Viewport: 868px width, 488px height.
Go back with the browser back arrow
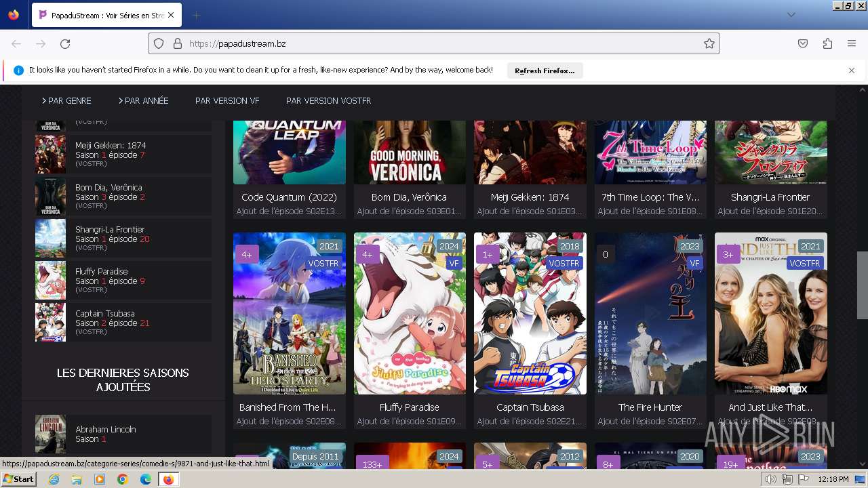[x=16, y=43]
